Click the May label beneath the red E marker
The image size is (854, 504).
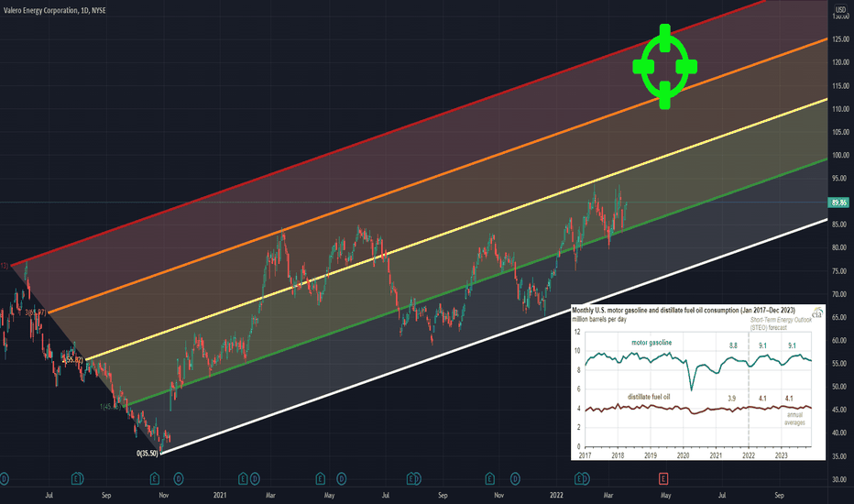665,495
